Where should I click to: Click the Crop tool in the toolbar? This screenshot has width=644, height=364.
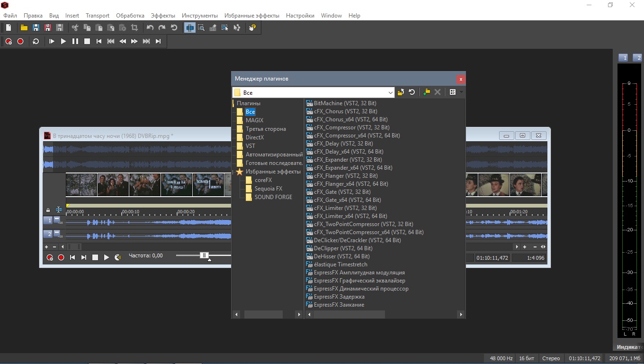tap(134, 28)
